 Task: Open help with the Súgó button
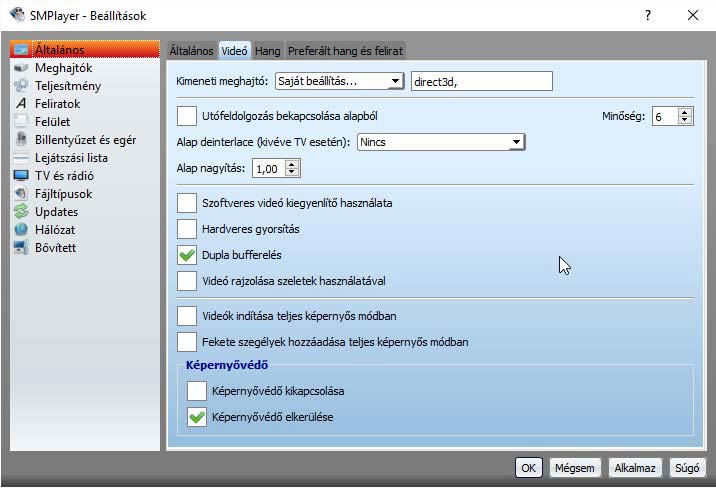click(x=687, y=468)
